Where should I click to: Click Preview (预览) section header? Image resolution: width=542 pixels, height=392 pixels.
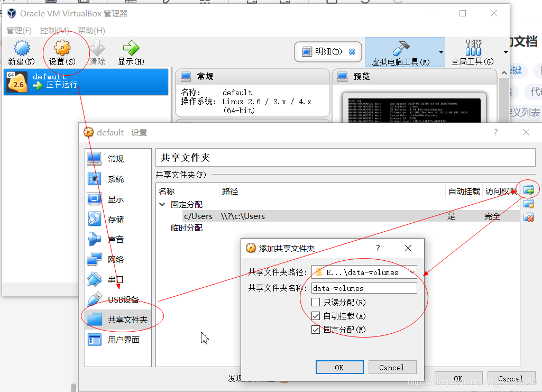(x=414, y=76)
